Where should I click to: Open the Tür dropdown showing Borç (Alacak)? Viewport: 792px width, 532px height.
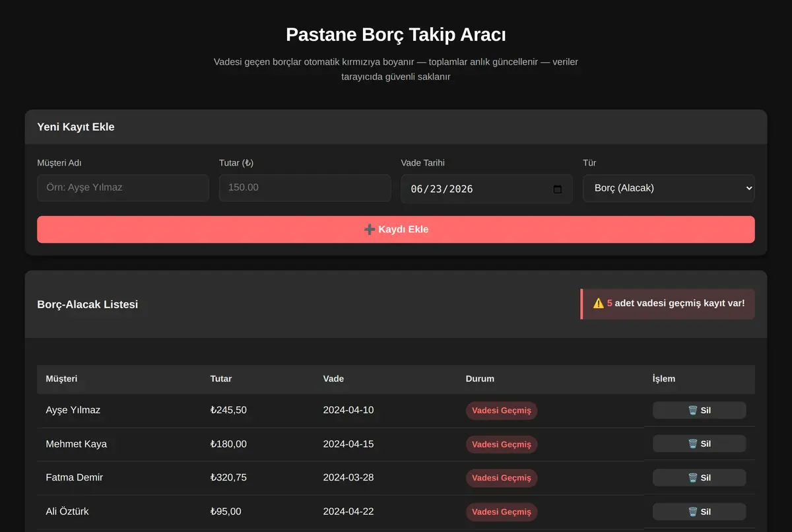[x=669, y=188]
